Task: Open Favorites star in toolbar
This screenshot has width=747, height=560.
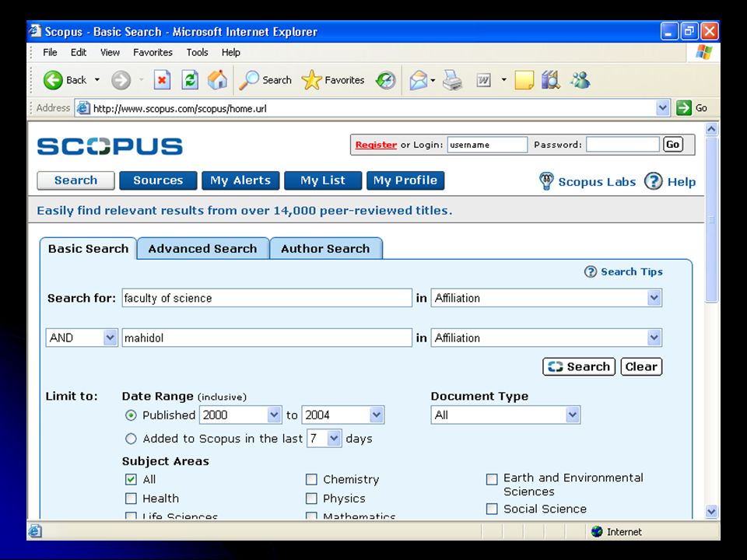Action: (333, 80)
